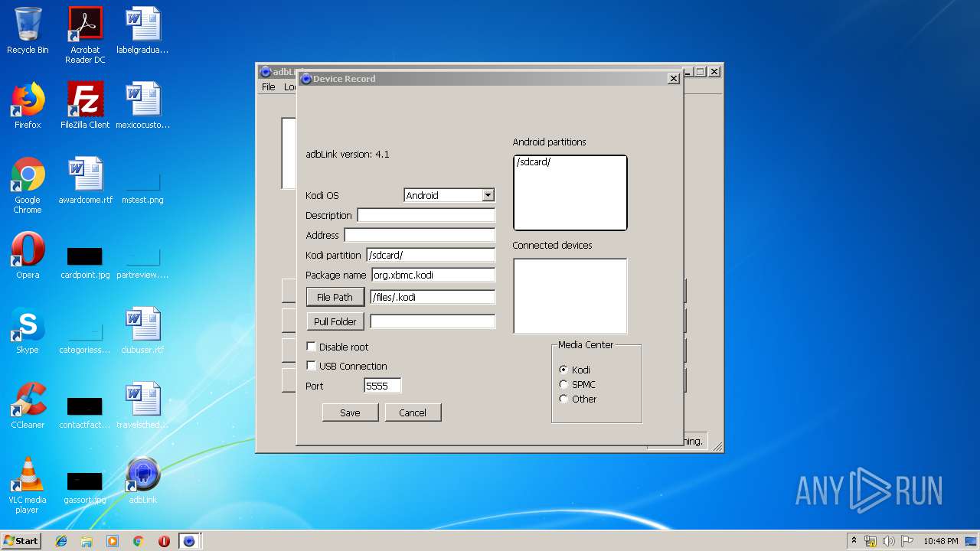Launch Opera from the desktop

[28, 256]
